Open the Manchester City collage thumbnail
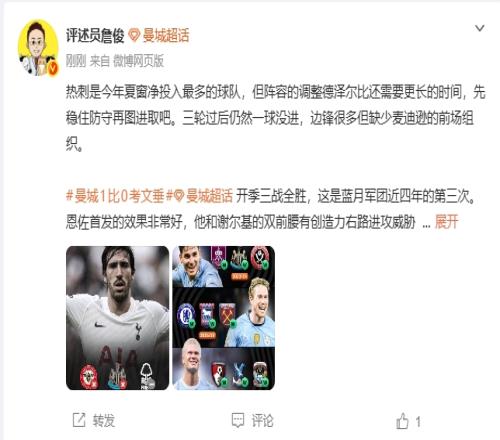Image resolution: width=500 pixels, height=440 pixels. [223, 318]
